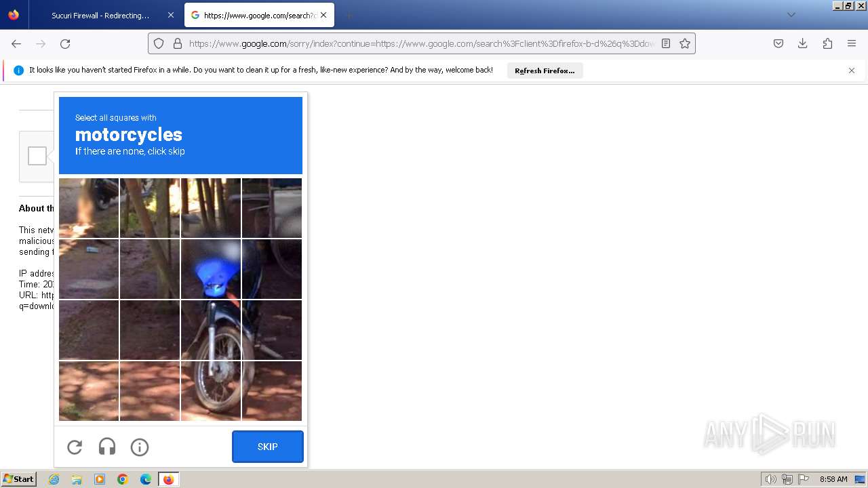Launch Chrome from the taskbar

click(x=123, y=479)
